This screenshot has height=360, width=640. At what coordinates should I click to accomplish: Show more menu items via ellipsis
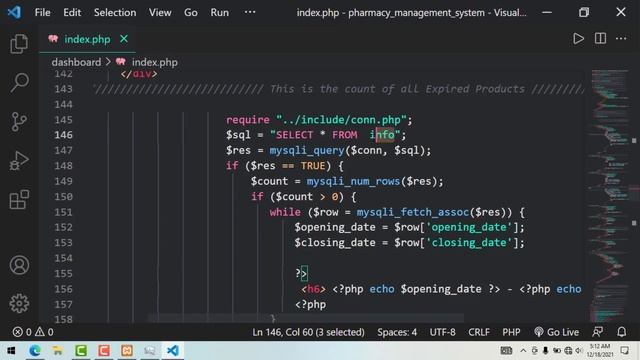[250, 12]
